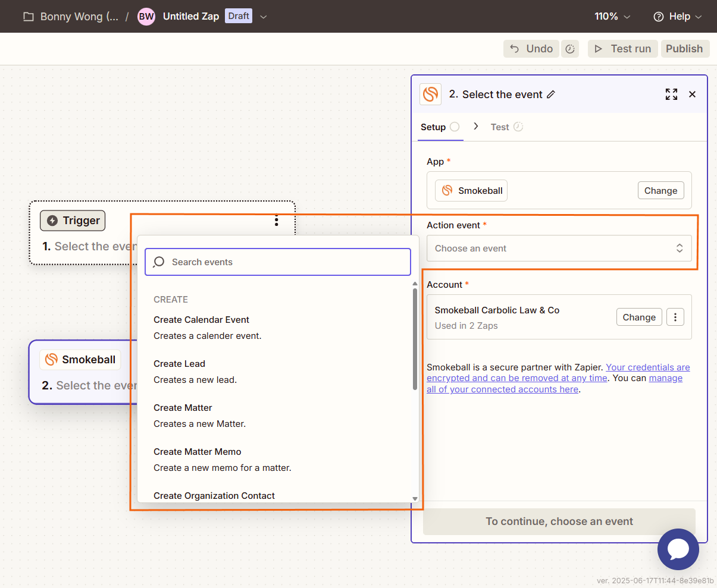Switch to the Test tab
This screenshot has height=588, width=717.
506,127
